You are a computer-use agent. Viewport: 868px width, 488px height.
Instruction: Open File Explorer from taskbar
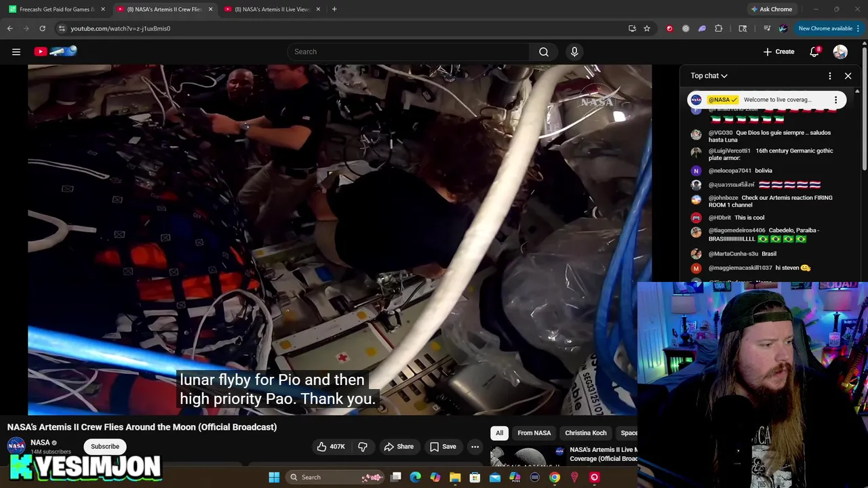pos(455,477)
